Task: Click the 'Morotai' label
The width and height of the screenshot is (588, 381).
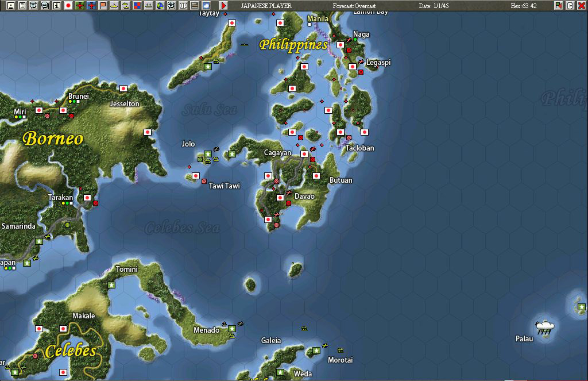Action: [340, 360]
